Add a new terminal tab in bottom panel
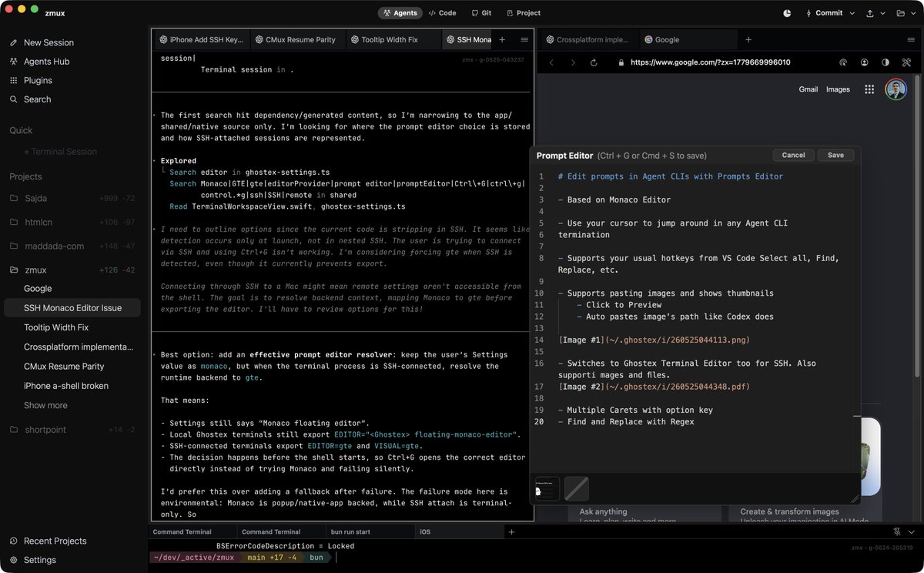Viewport: 924px width, 573px height. click(511, 531)
